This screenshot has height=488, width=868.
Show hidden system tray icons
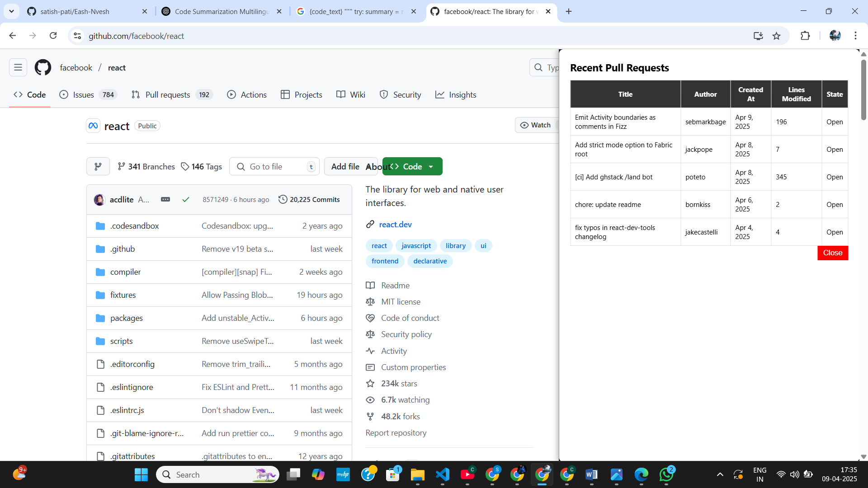click(x=720, y=474)
